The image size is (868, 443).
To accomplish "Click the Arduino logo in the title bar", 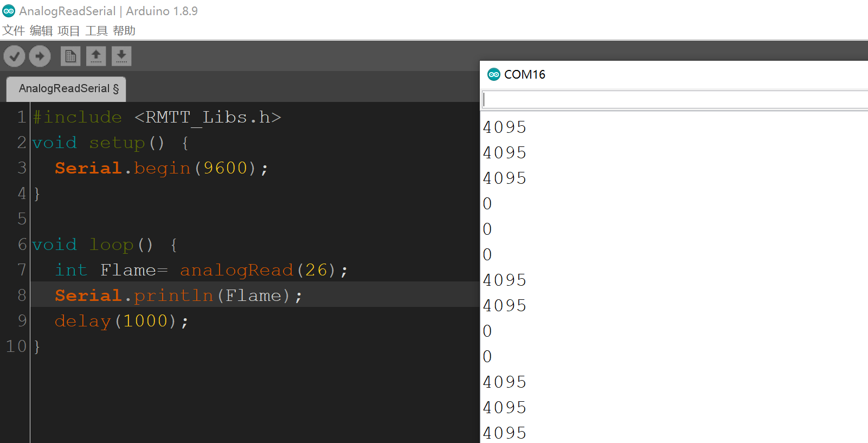I will (x=9, y=11).
